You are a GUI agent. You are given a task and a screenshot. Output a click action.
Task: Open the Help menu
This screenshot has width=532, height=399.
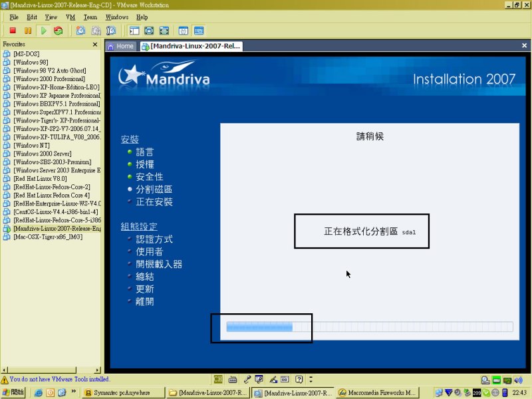tap(142, 17)
